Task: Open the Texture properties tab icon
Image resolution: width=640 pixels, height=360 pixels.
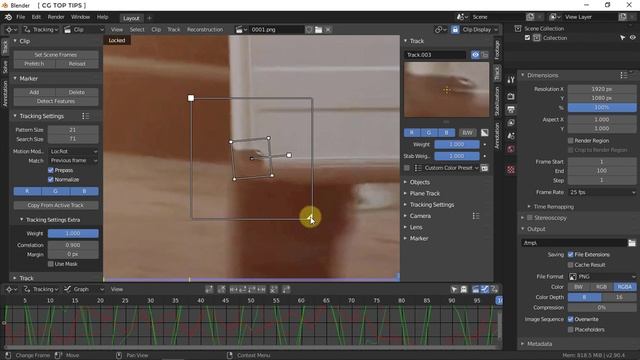Action: pos(511,169)
